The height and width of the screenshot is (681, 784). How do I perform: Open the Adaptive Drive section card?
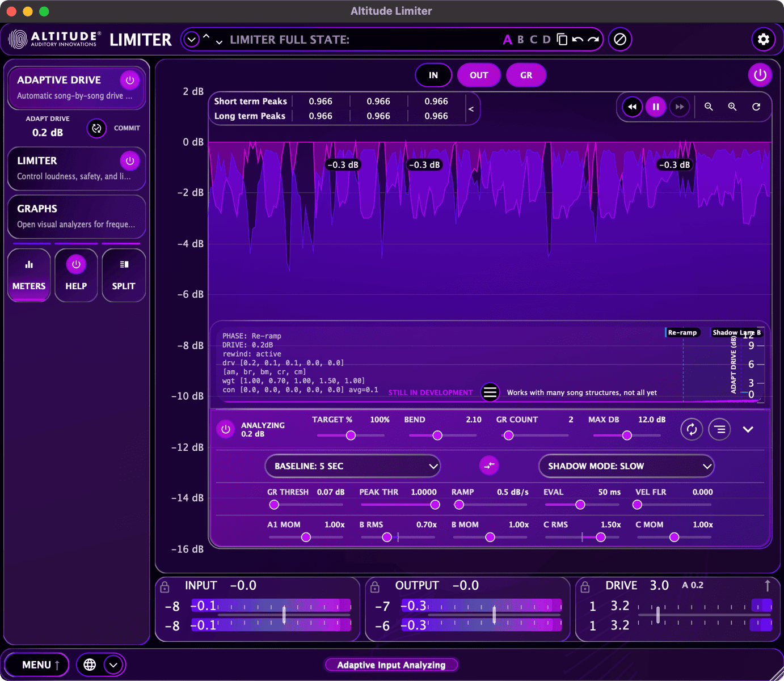pos(77,88)
